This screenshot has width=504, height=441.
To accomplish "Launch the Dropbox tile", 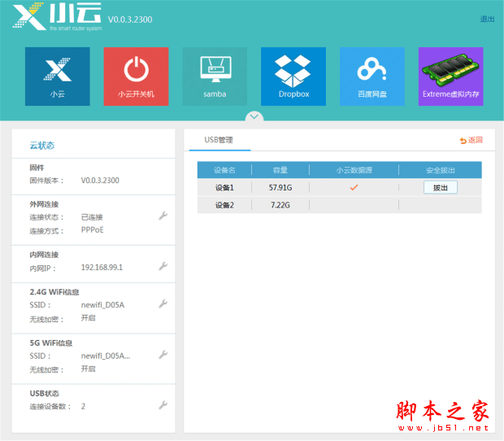I will click(x=293, y=76).
